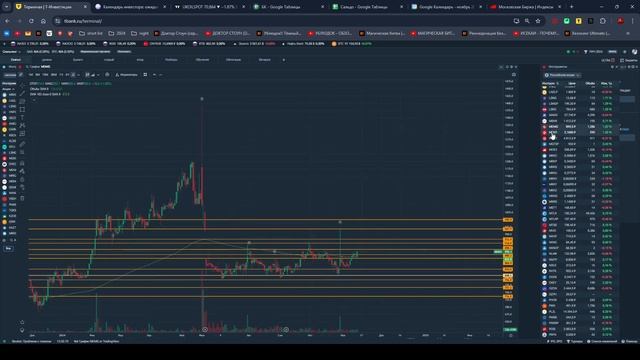Viewport: 640px width, 360px height.
Task: Undo the last chart action
Action: pyautogui.click(x=154, y=75)
